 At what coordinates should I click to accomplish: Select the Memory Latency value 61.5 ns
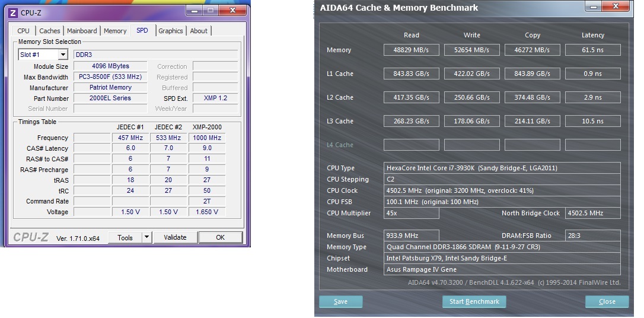coord(592,50)
